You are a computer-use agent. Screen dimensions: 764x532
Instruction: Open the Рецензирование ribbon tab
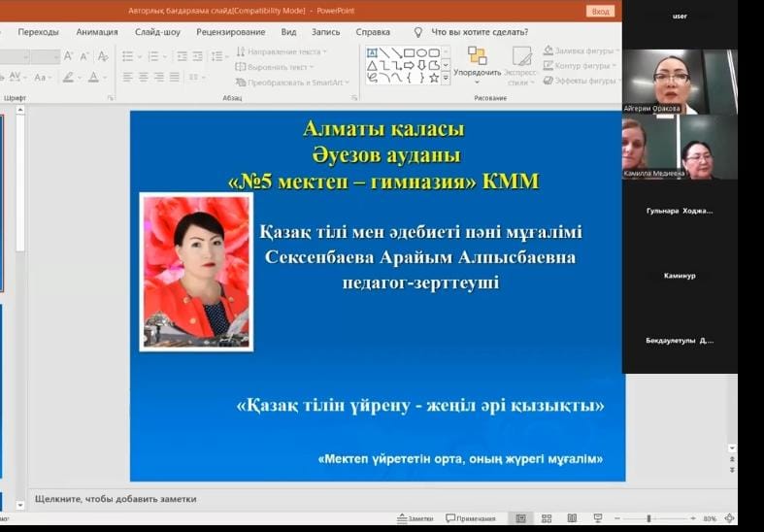(x=230, y=32)
